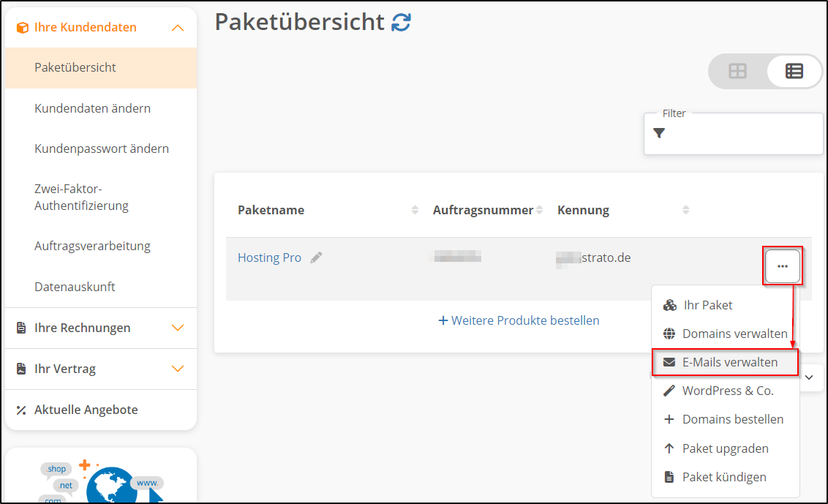The width and height of the screenshot is (828, 504).
Task: Open Paket kündigen document icon
Action: tap(668, 477)
